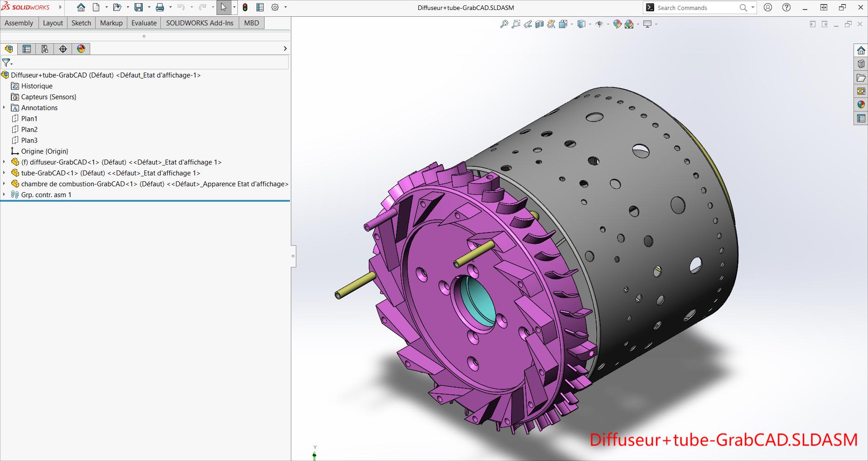Viewport: 868px width, 461px height.
Task: Open the Help question mark icon
Action: click(786, 7)
